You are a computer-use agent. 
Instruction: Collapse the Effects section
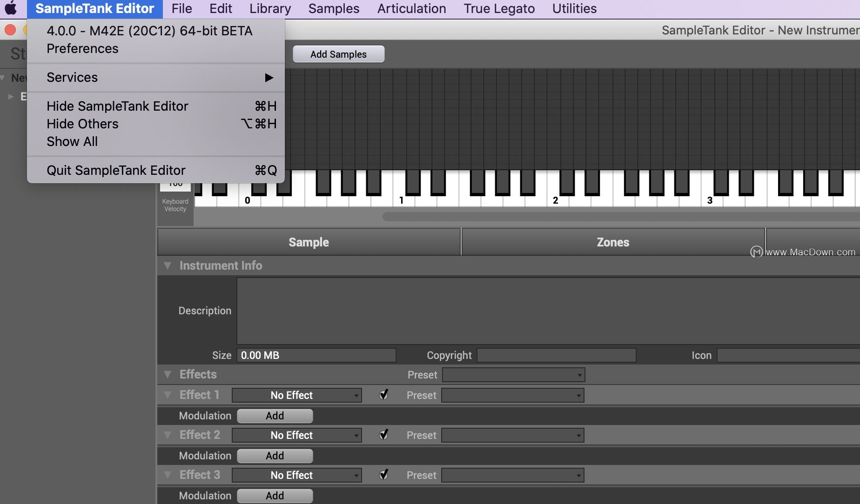[x=168, y=374]
